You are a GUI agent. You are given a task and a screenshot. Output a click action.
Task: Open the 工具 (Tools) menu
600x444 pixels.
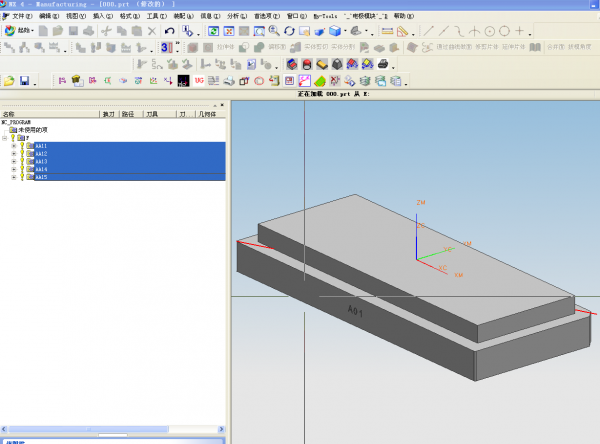157,16
